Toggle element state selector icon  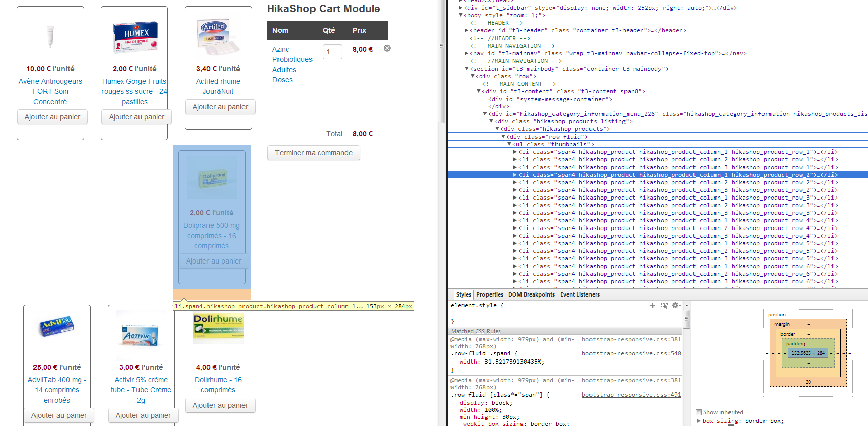pos(665,305)
